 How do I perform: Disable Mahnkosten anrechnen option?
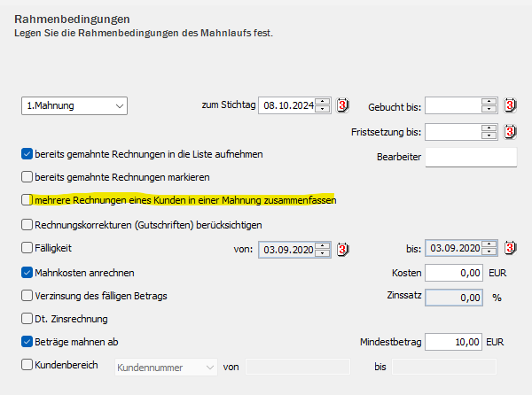coord(27,273)
